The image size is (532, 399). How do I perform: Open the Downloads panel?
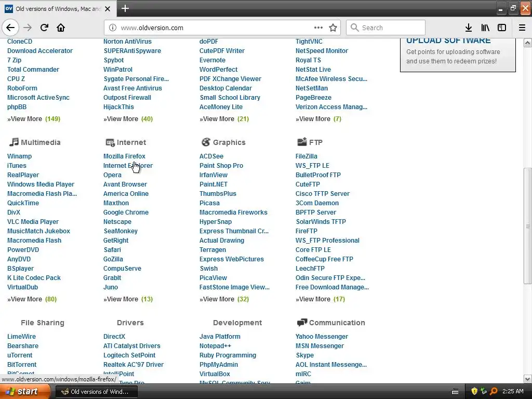pyautogui.click(x=469, y=28)
